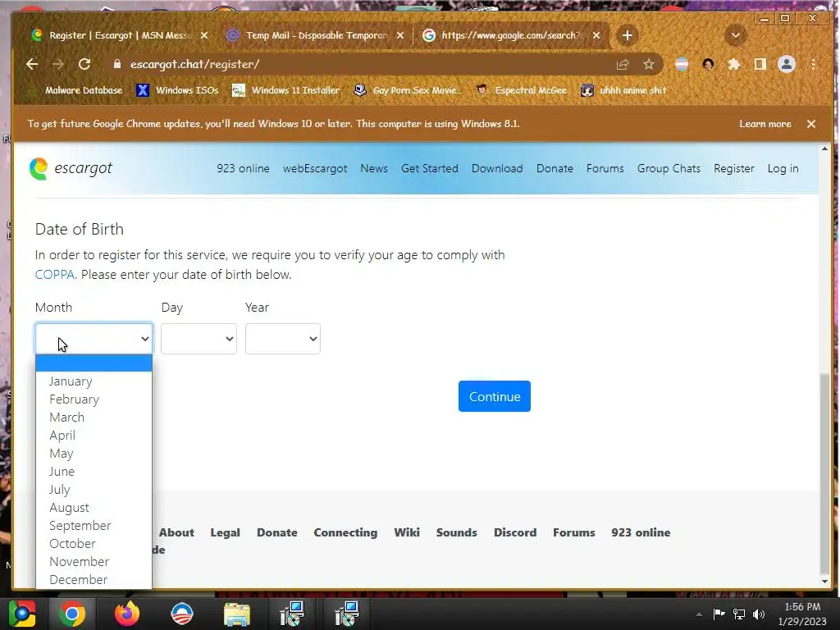Close the Register Escargot tab
This screenshot has height=630, width=840.
pos(204,35)
